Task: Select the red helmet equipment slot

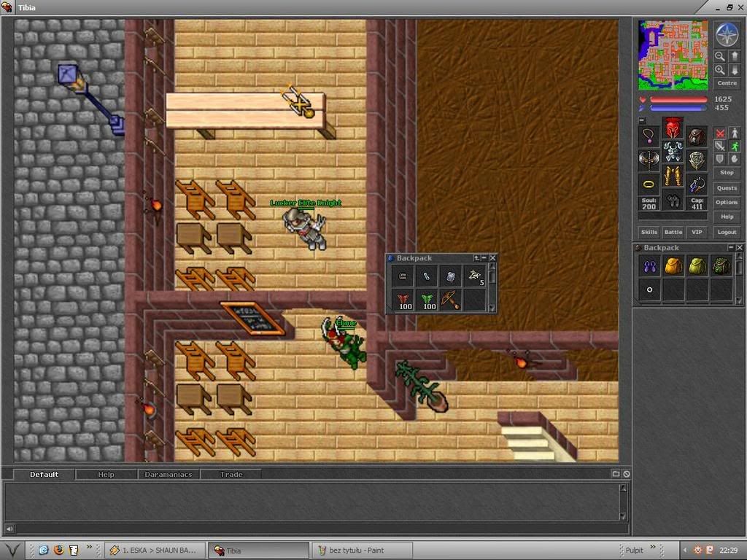Action: click(x=673, y=128)
